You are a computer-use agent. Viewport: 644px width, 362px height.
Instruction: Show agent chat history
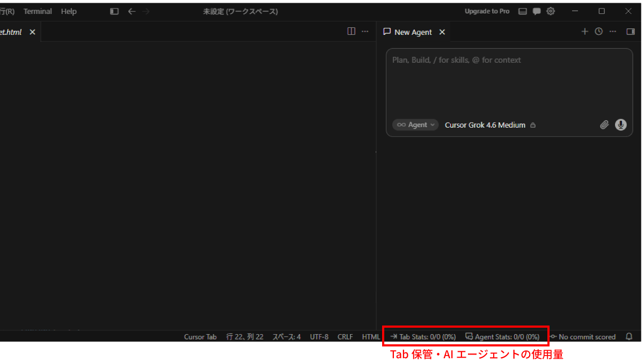[x=599, y=32]
